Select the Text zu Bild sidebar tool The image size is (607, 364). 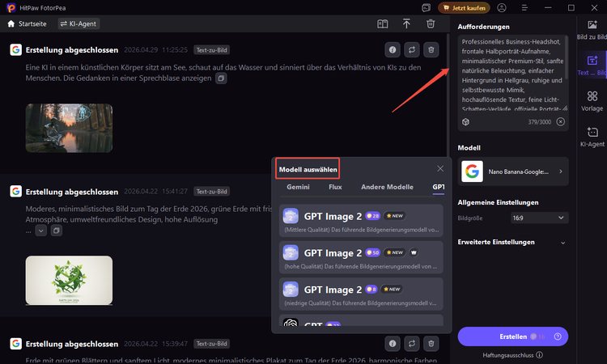[x=592, y=65]
